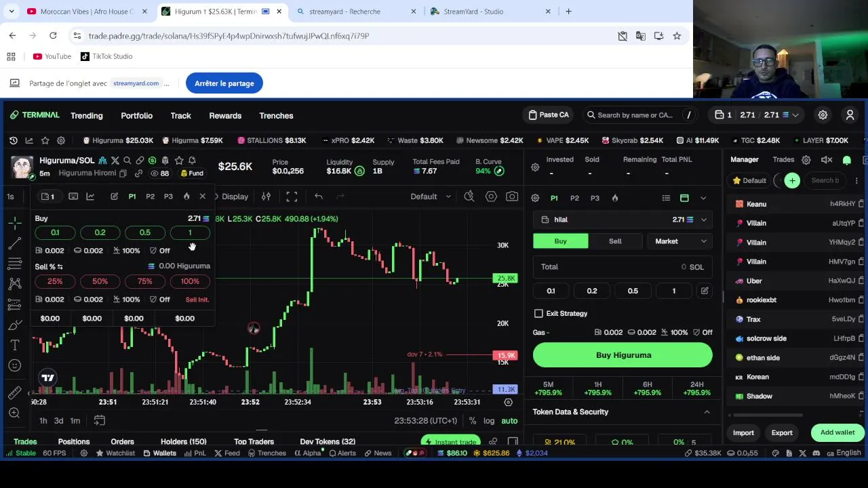
Task: Switch to the Holders (150) tab
Action: coord(183,442)
